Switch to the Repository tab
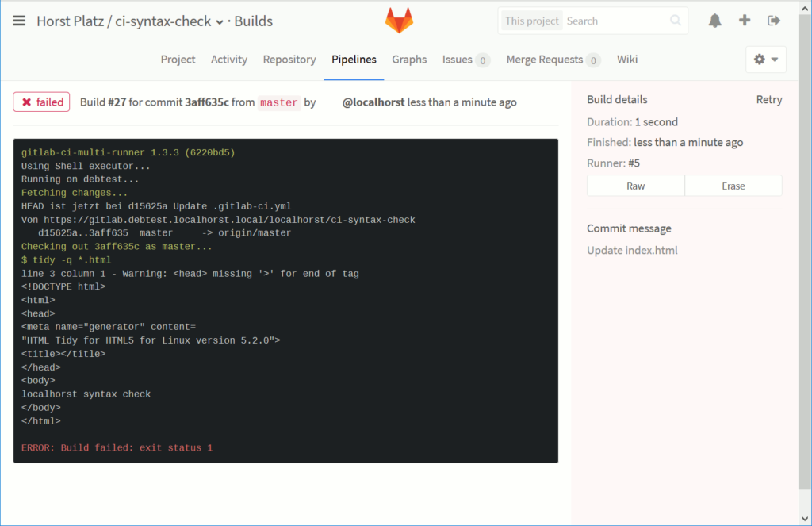This screenshot has height=526, width=812. coord(289,59)
